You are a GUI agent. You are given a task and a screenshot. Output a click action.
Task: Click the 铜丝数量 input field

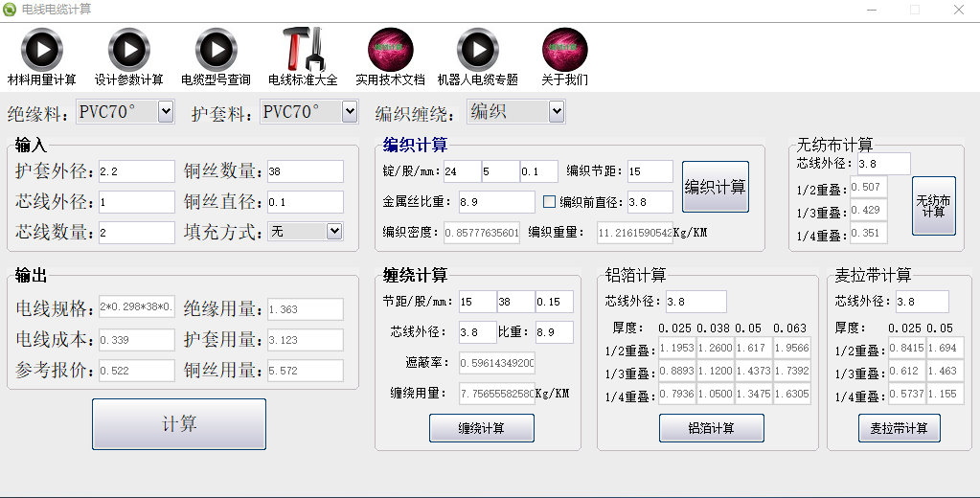click(x=305, y=171)
